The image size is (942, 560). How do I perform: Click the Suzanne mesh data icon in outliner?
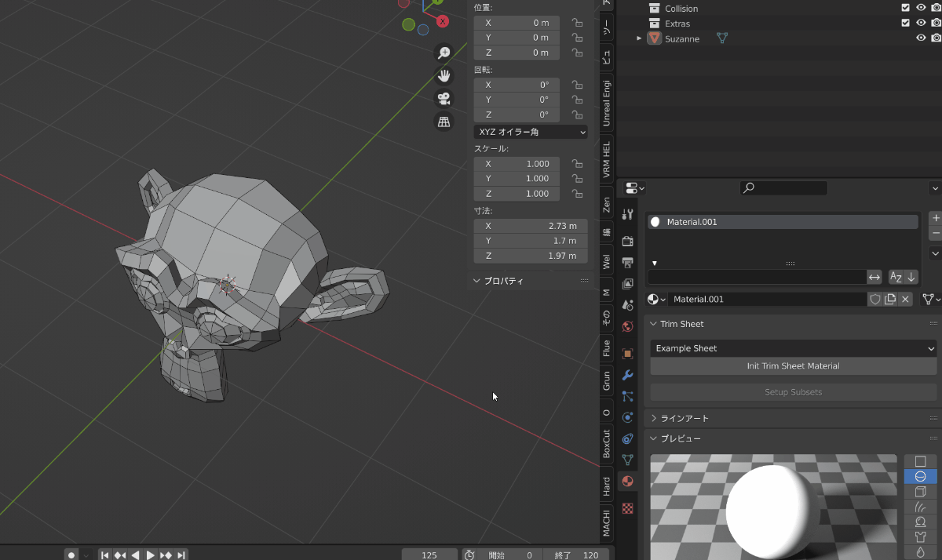tap(722, 38)
